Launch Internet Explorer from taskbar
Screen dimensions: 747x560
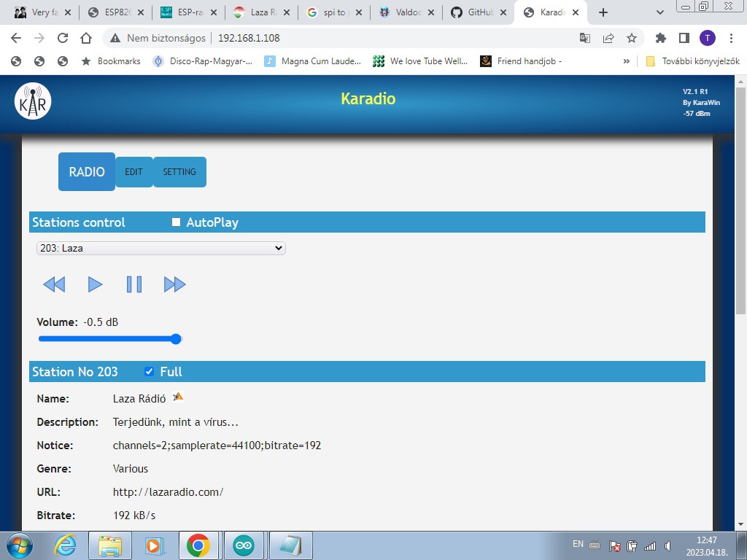(65, 545)
